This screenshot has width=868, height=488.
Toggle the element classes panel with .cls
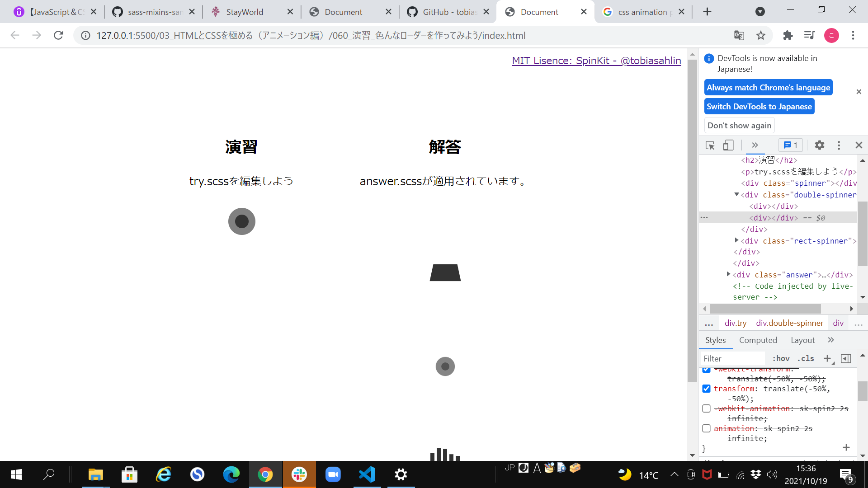tap(805, 358)
